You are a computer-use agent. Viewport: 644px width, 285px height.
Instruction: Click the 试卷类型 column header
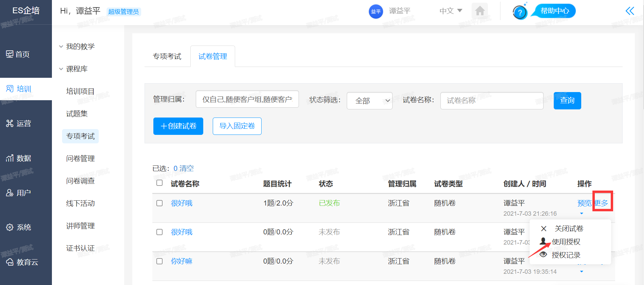click(449, 184)
